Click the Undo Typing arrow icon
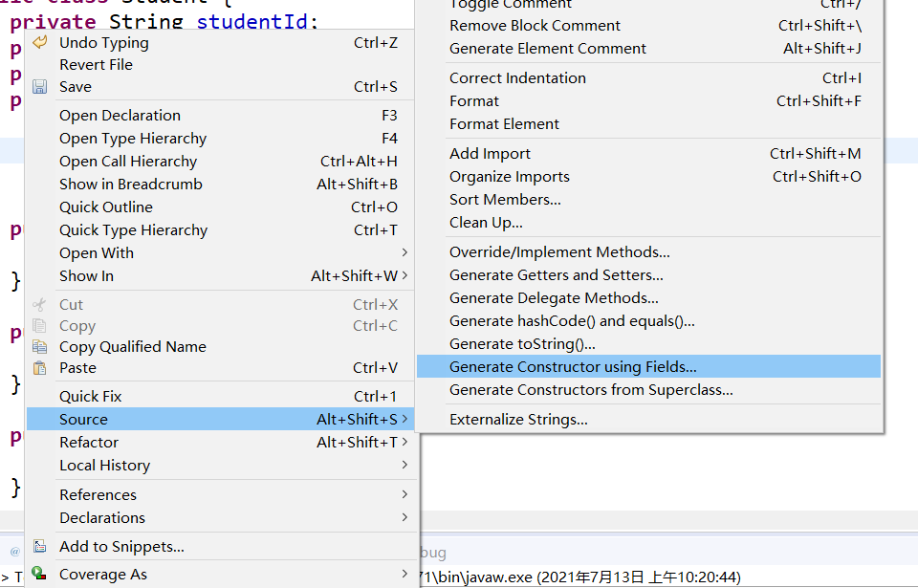Image resolution: width=918 pixels, height=588 pixels. pos(39,42)
